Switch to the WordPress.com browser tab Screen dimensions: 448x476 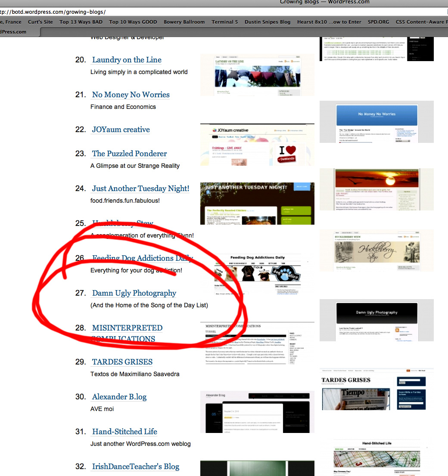click(x=17, y=32)
